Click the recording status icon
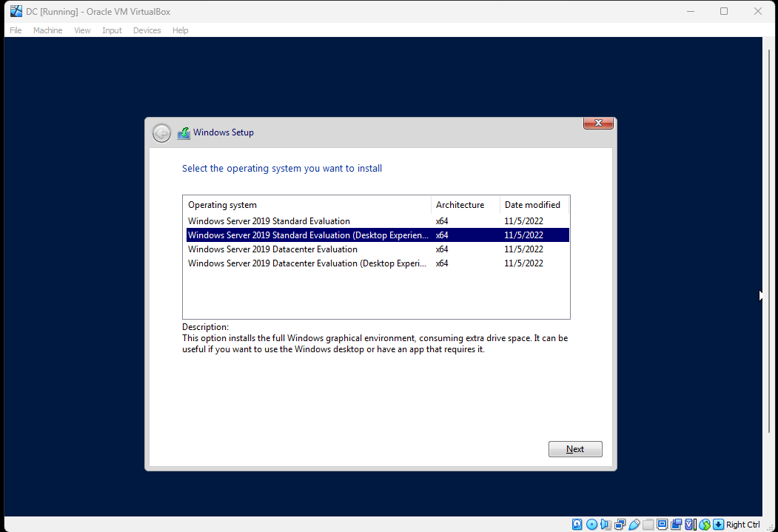 click(676, 525)
